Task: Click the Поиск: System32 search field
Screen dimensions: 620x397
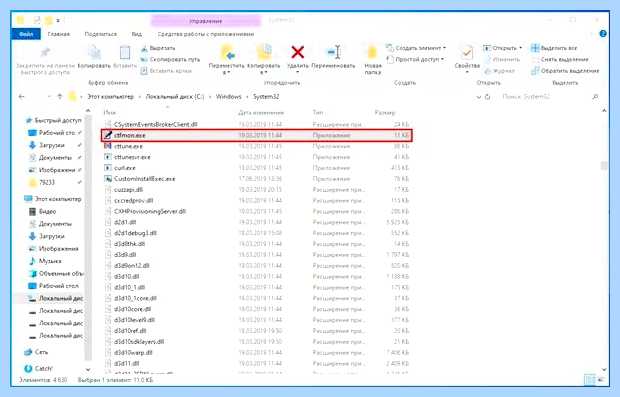Action: (546, 96)
